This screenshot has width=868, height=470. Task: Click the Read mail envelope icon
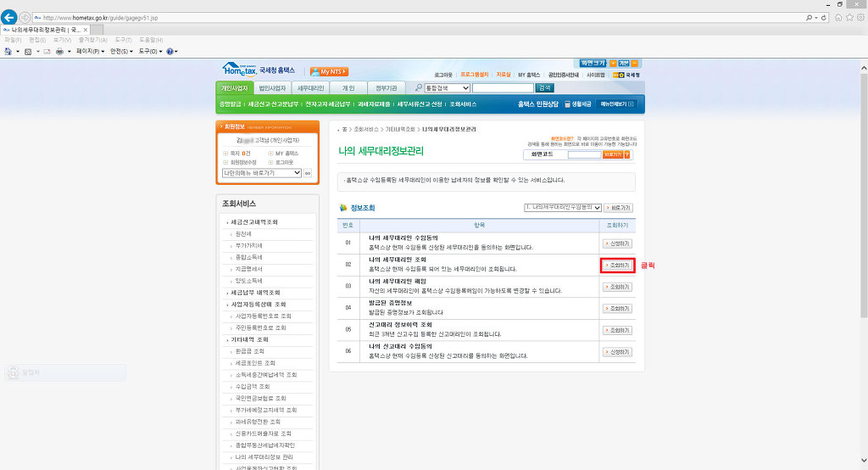pyautogui.click(x=47, y=52)
